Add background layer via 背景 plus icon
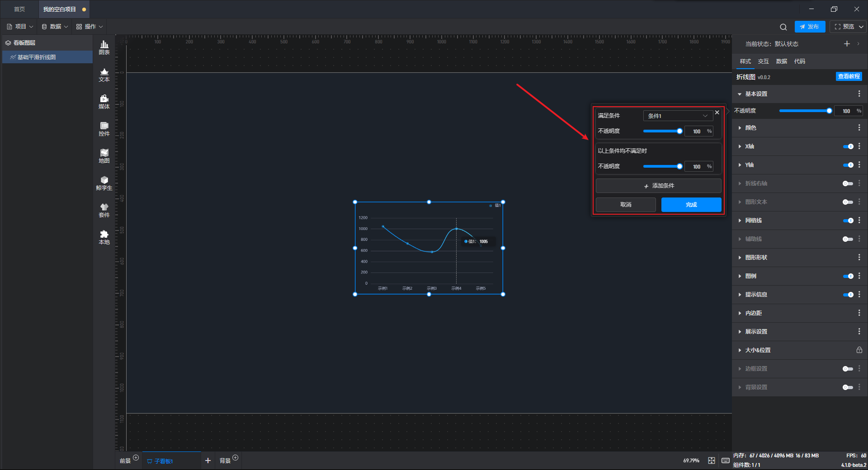The width and height of the screenshot is (868, 470). tap(235, 458)
